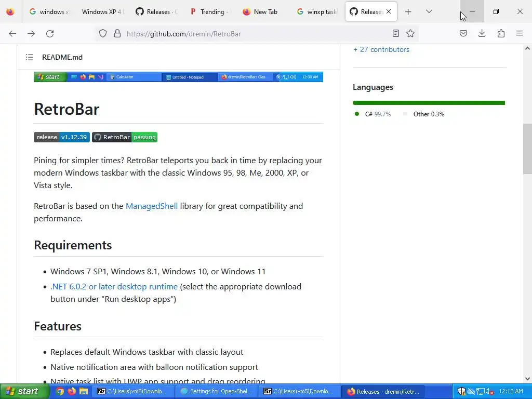Open the Windows Security tray icon
The height and width of the screenshot is (399, 532).
coord(461,392)
